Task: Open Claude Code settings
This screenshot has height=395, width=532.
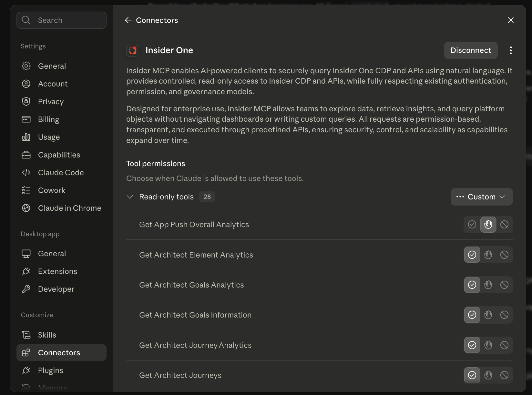Action: click(61, 172)
